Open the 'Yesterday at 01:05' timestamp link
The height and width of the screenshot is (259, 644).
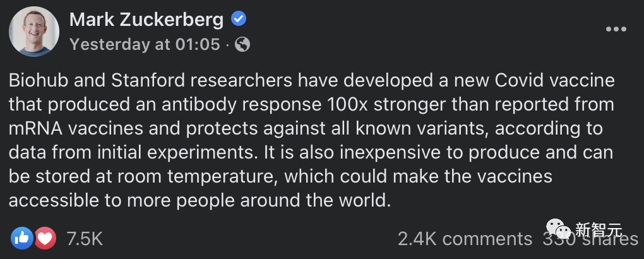(145, 45)
